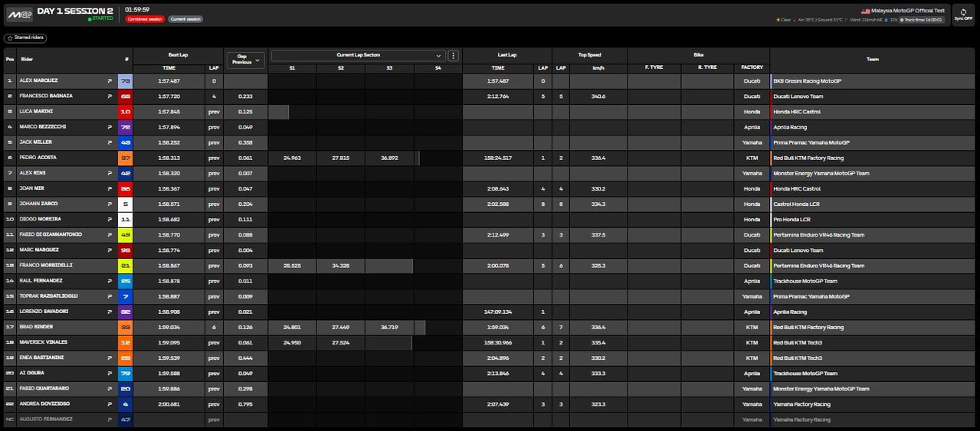Click the pit icon for Lorenzo Savadori
The image size is (980, 431).
pos(109,312)
